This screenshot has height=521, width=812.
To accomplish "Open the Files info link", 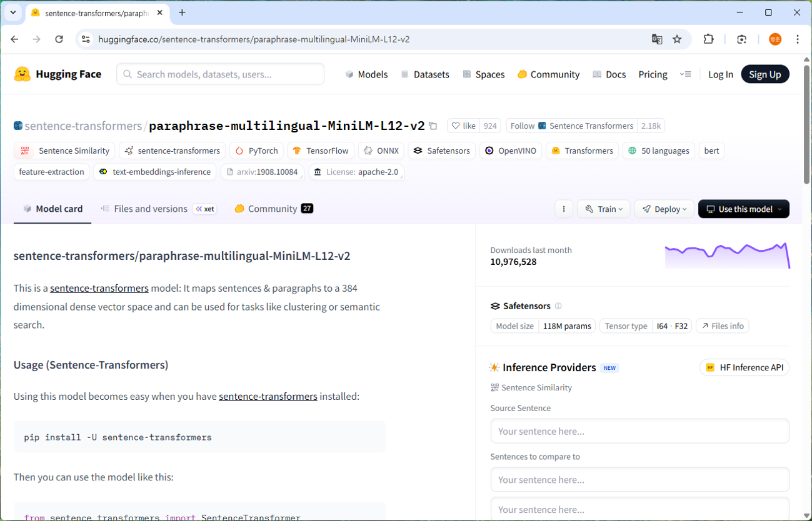I will (x=723, y=326).
